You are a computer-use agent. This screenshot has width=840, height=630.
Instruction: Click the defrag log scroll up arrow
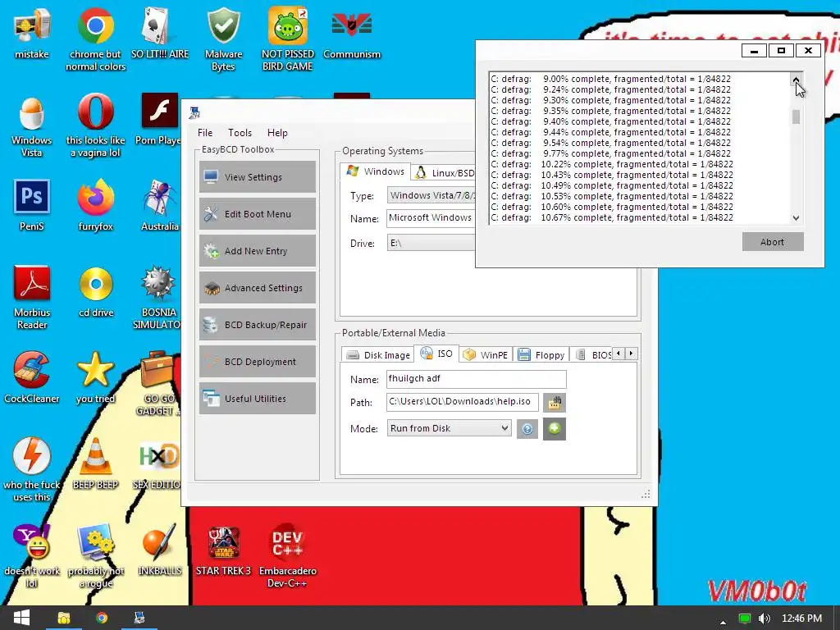tap(796, 80)
